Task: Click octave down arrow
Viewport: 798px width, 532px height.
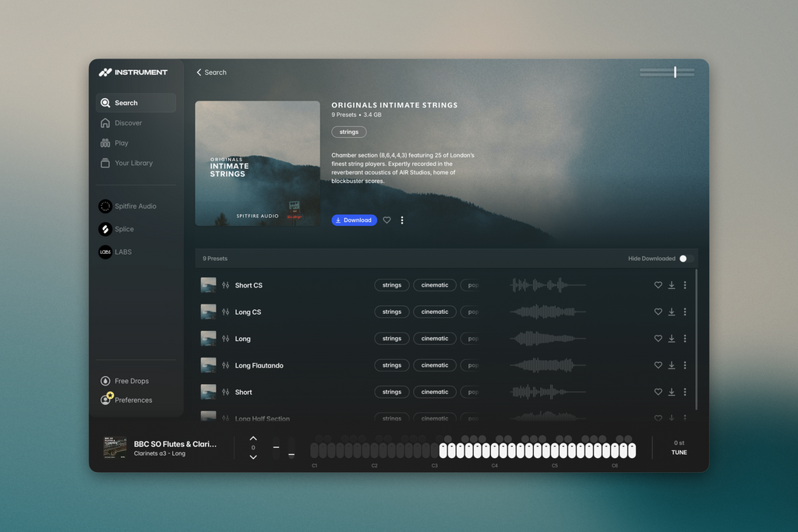Action: pos(253,457)
